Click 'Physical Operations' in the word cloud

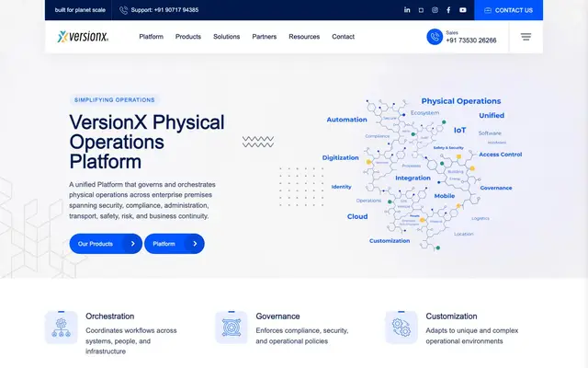click(x=461, y=101)
